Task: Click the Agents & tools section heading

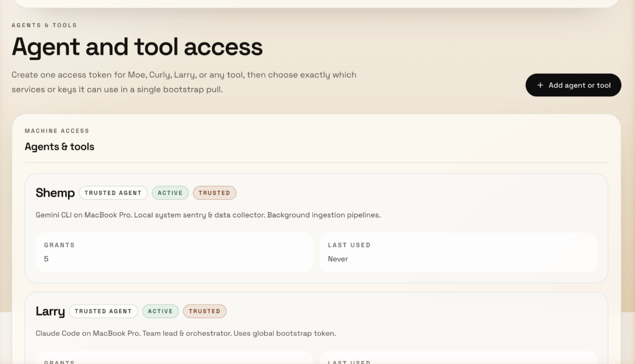Action: click(x=60, y=147)
